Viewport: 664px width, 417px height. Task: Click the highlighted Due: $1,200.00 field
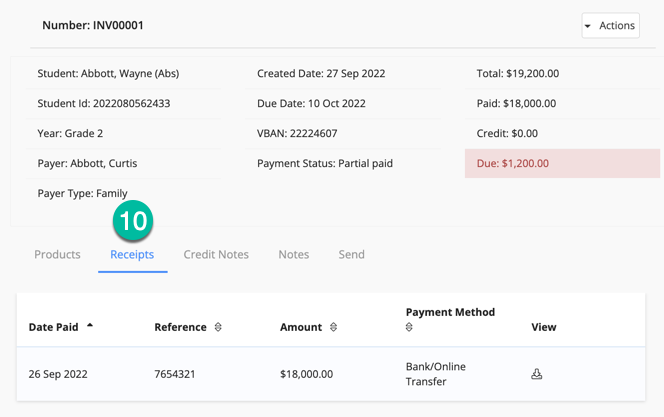point(562,163)
